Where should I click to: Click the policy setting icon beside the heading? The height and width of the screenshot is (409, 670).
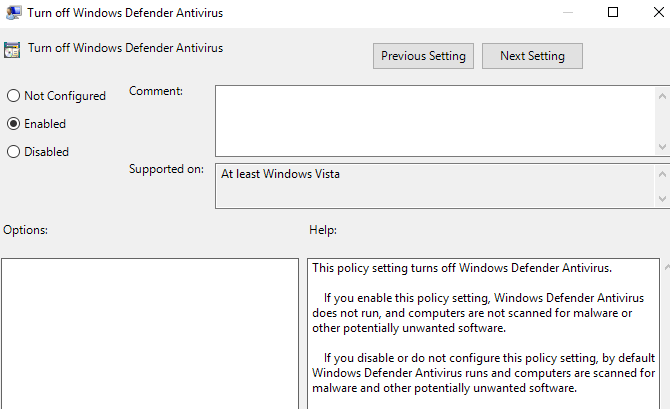(13, 49)
